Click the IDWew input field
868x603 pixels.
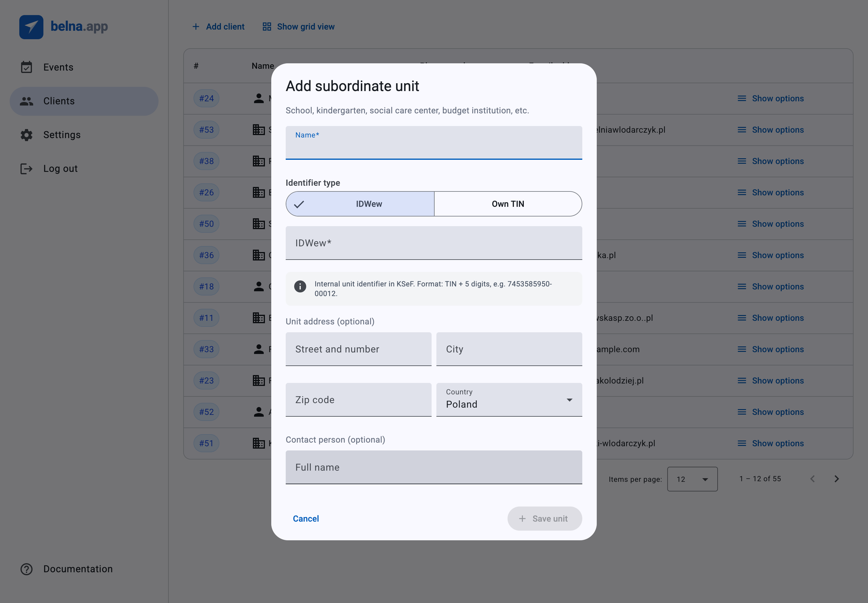434,243
